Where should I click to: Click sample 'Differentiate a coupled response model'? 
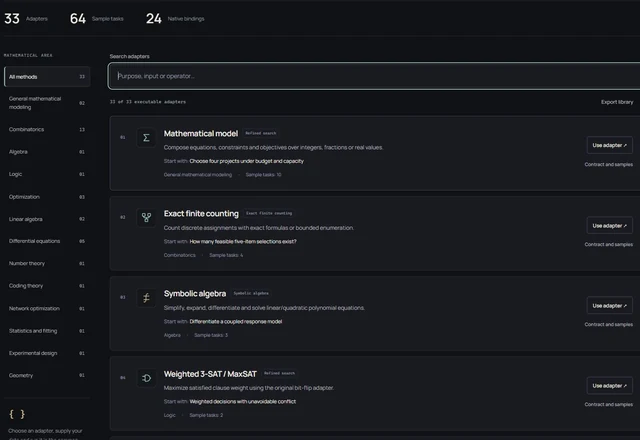click(x=236, y=322)
